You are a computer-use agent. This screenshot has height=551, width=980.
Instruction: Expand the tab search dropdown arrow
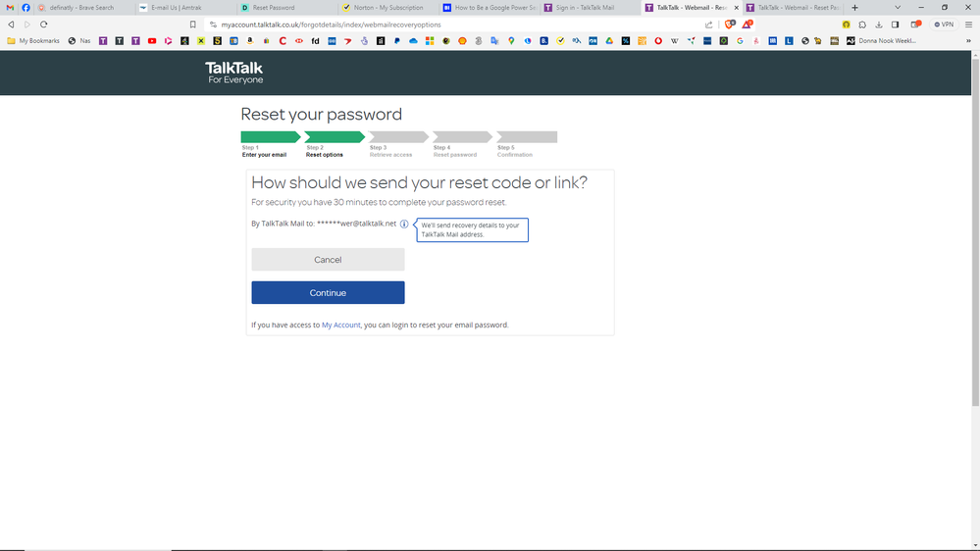pyautogui.click(x=897, y=8)
